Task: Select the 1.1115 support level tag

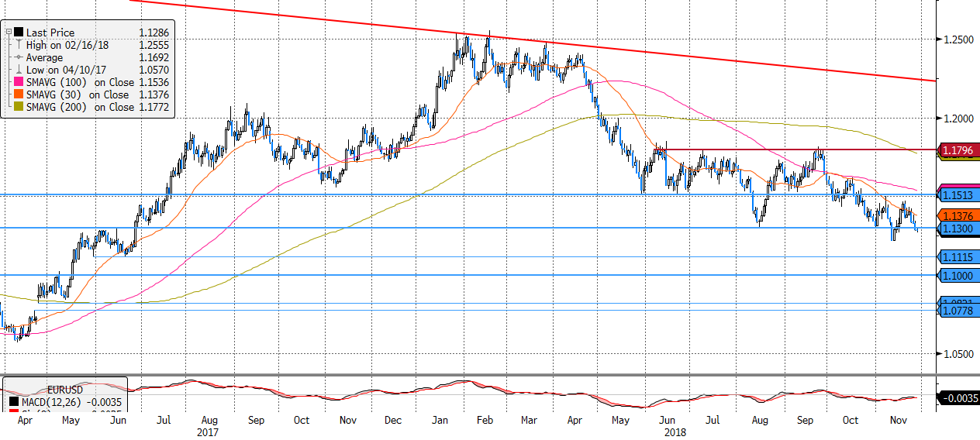Action: coord(958,257)
